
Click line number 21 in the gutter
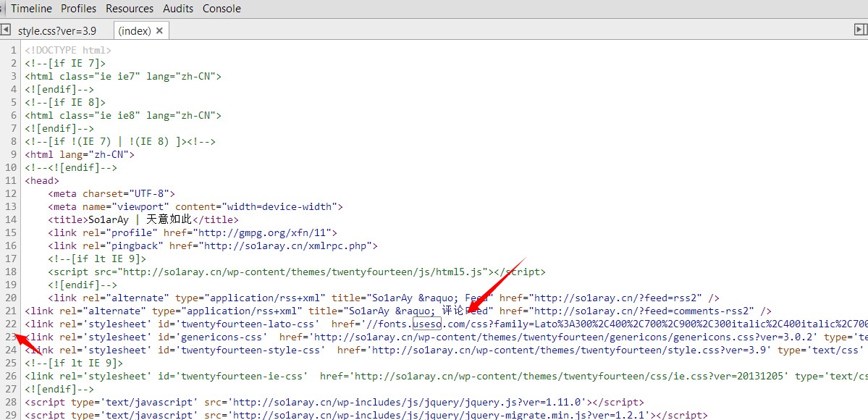(11, 311)
